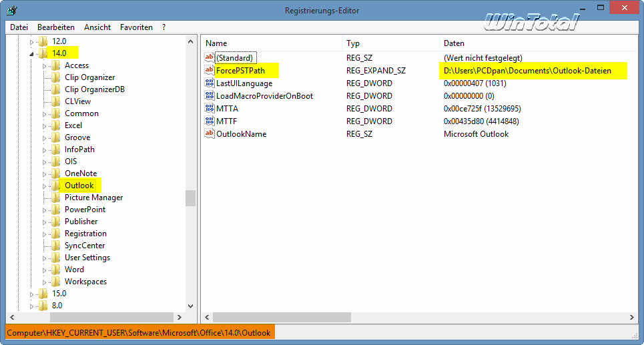
Task: Click the User Settings folder icon
Action: click(55, 258)
